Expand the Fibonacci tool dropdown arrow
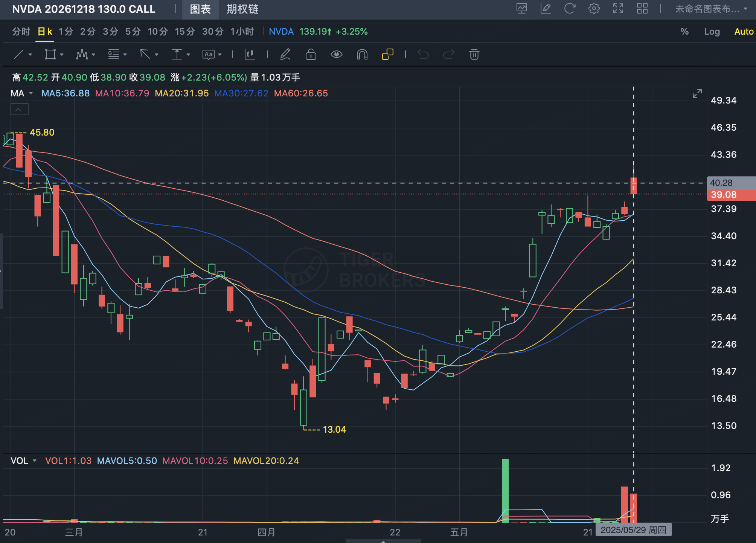The image size is (756, 543). [x=125, y=55]
